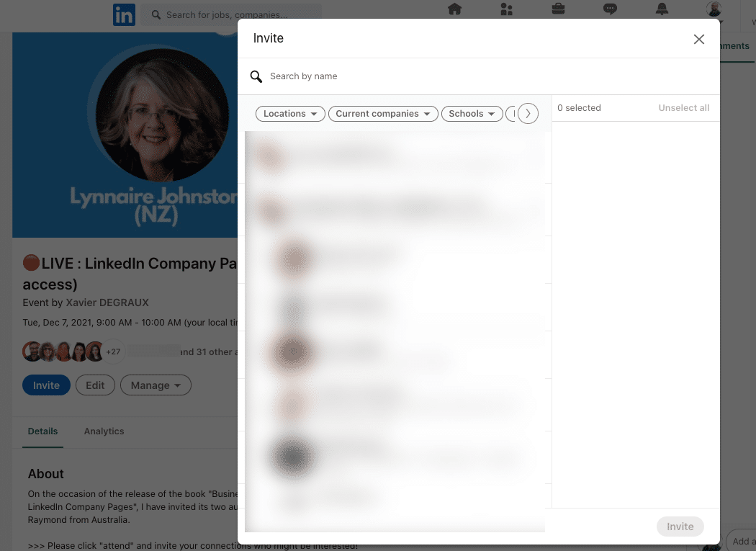Open Xavier DEGRAUX organizer link

coord(107,303)
